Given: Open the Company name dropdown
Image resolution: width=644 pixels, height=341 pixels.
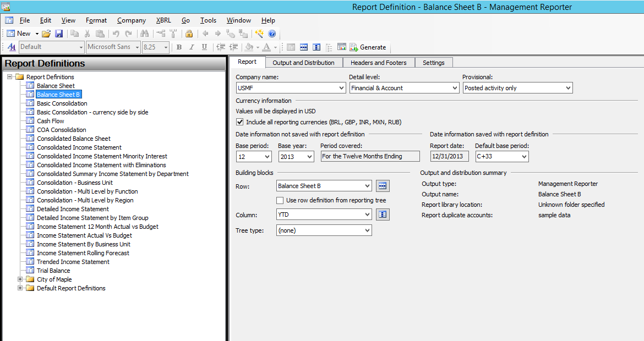Looking at the screenshot, I should 342,88.
